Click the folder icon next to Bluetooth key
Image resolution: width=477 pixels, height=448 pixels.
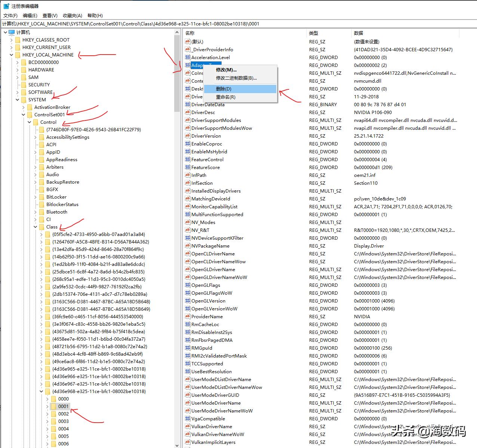pos(41,212)
